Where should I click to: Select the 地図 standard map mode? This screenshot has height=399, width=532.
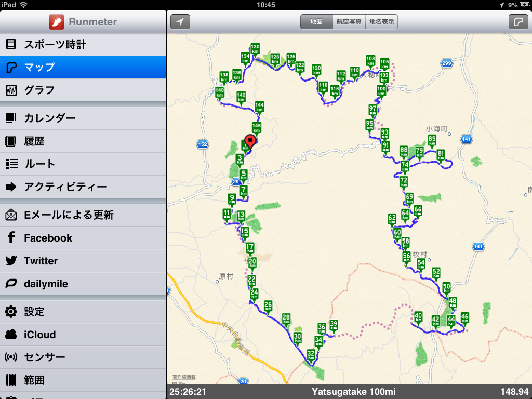coord(316,22)
